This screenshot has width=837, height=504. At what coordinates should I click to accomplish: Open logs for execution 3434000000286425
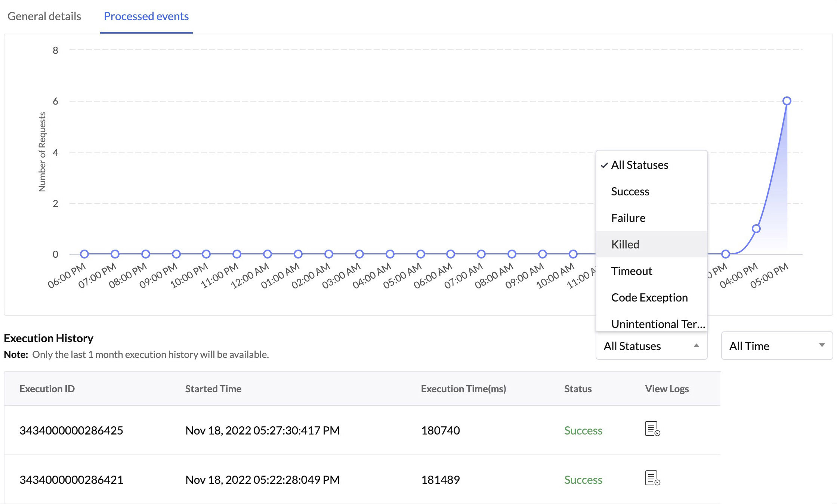(x=652, y=429)
